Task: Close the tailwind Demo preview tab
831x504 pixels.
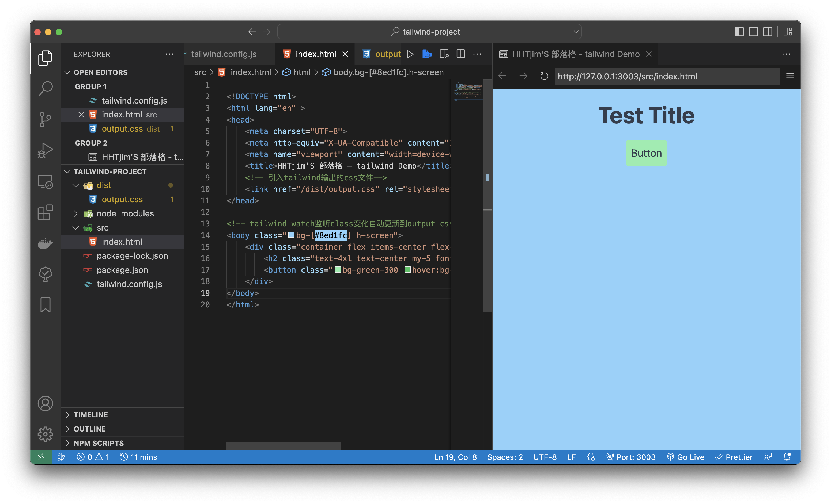Action: coord(649,54)
